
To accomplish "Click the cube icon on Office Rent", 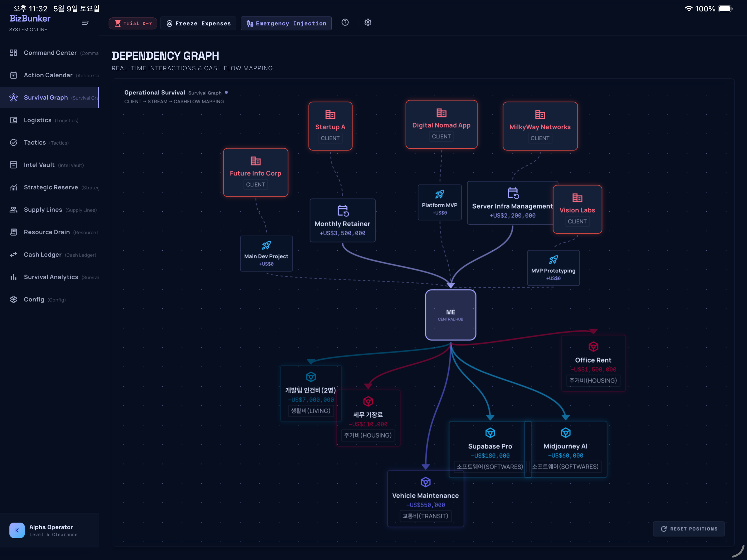I will (593, 346).
